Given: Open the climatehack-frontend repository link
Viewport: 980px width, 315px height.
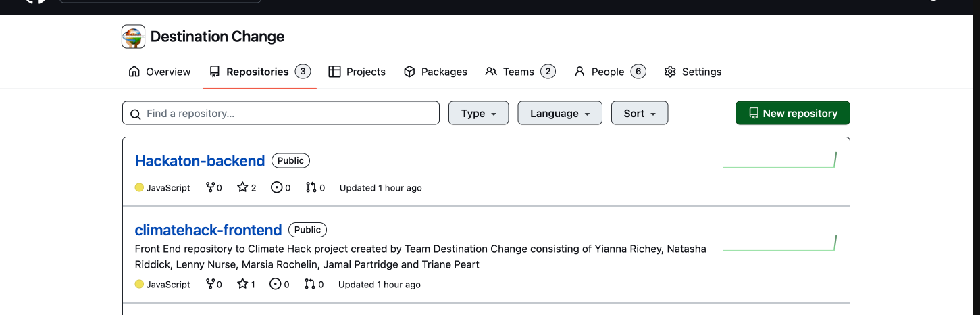Looking at the screenshot, I should pyautogui.click(x=208, y=230).
